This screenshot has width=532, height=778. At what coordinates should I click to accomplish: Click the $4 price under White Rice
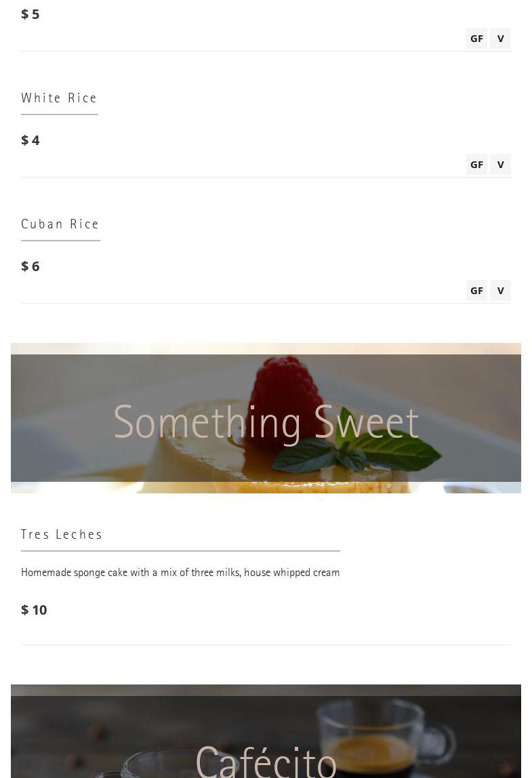[30, 140]
